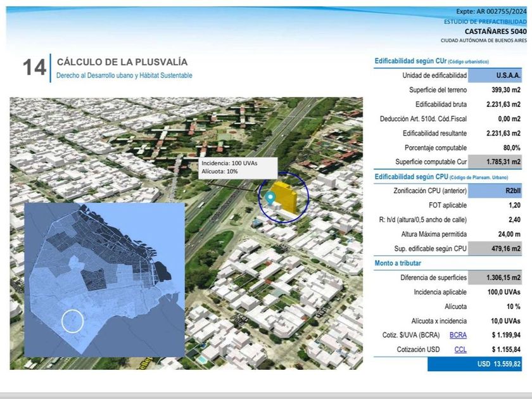Click the CÁLCULO DE LA PLUSVALÍA title
Image resolution: width=532 pixels, height=399 pixels.
click(122, 62)
